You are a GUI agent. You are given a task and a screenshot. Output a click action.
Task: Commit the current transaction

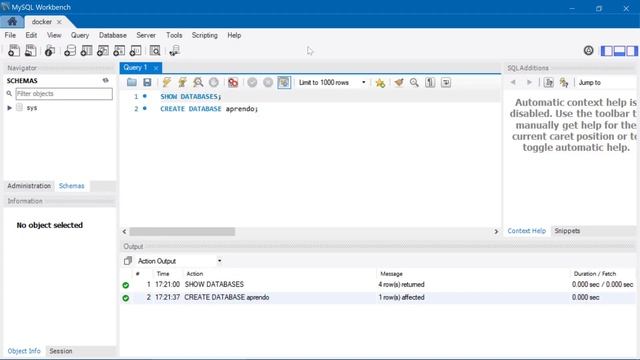click(x=252, y=82)
